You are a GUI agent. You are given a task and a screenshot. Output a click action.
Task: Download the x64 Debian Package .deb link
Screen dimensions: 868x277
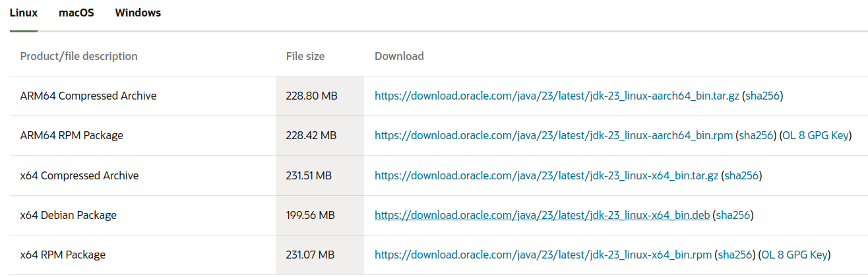tap(543, 215)
